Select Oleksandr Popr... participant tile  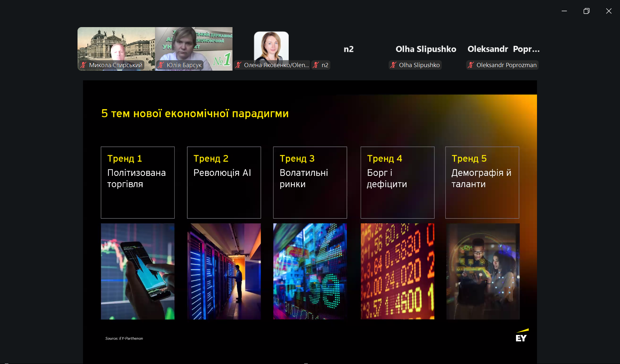click(503, 49)
